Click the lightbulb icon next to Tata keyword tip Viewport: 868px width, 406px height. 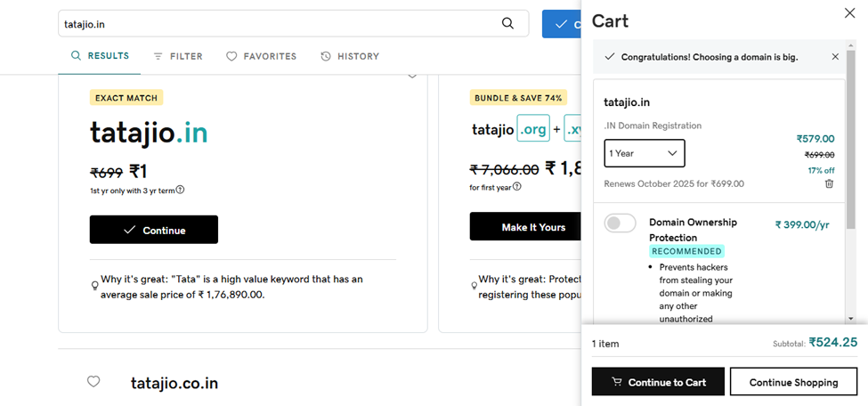pos(94,286)
